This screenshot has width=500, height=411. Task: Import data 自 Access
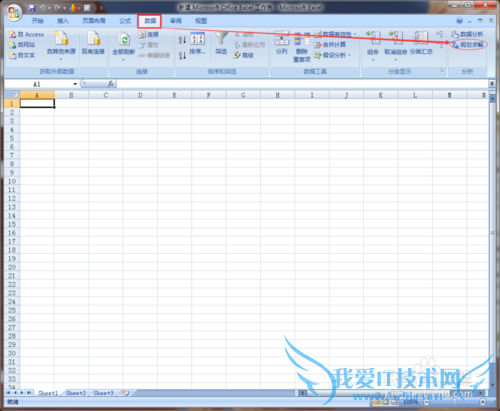pos(26,34)
